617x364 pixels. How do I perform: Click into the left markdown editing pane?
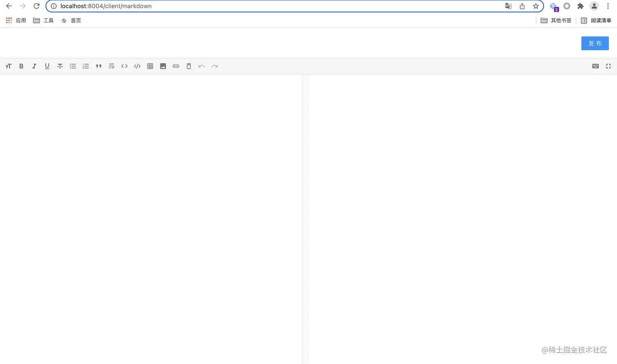tap(151, 219)
